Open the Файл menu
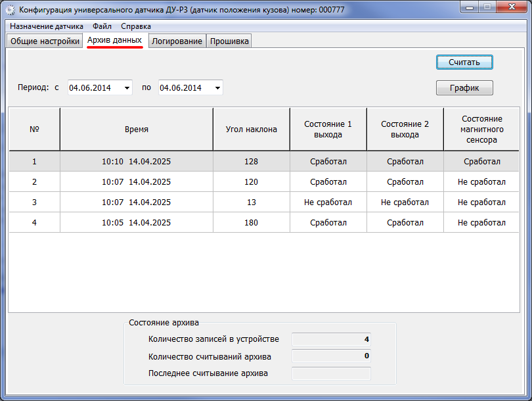The width and height of the screenshot is (532, 401). coord(102,26)
